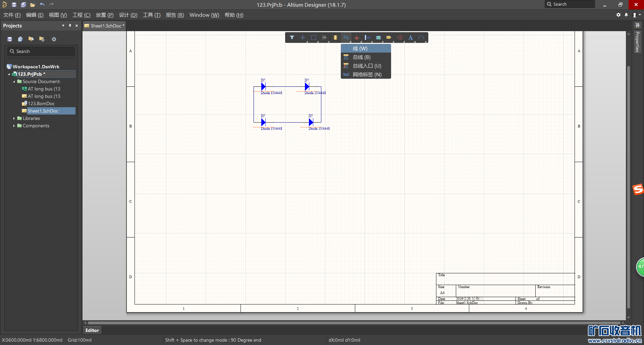This screenshot has height=345, width=644.
Task: Click the Editor tab at bottom
Action: click(92, 330)
